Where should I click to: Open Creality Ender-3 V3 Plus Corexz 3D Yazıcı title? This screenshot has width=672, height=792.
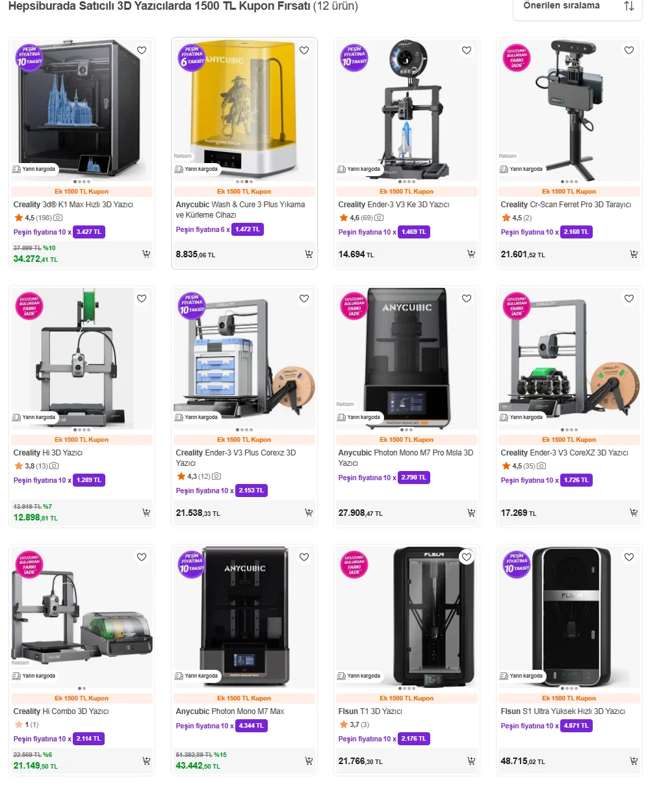(236, 457)
